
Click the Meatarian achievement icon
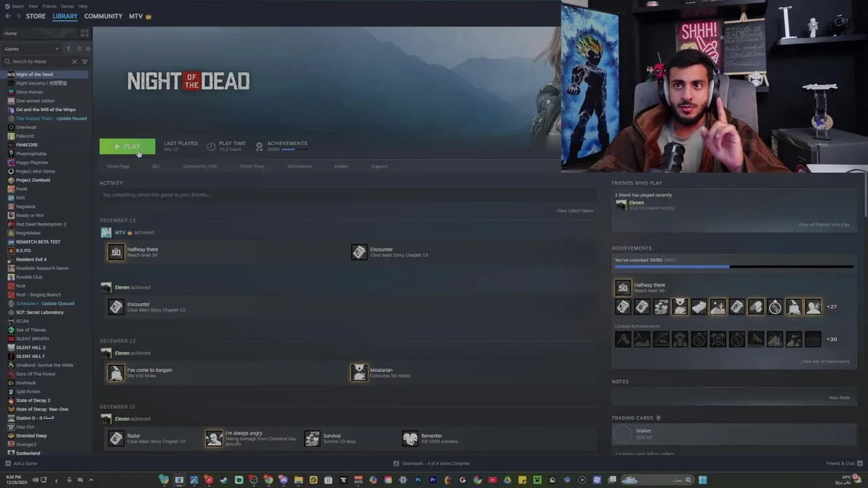pos(359,373)
